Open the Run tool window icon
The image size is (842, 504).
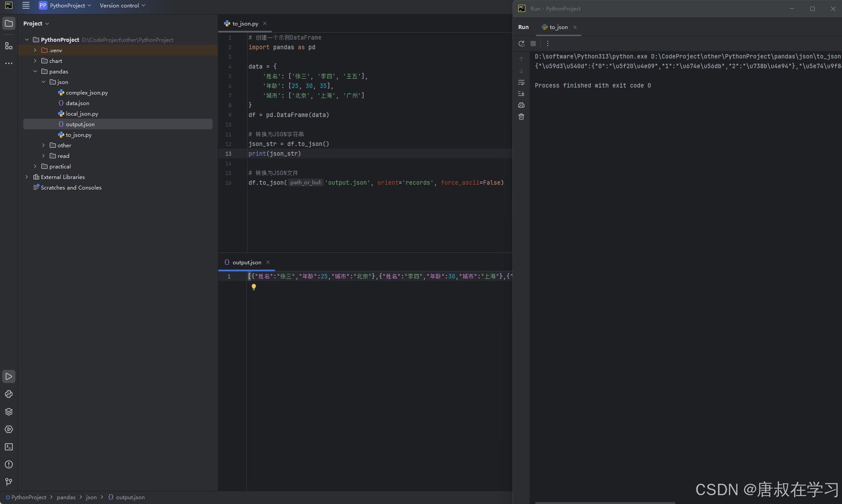click(x=9, y=376)
